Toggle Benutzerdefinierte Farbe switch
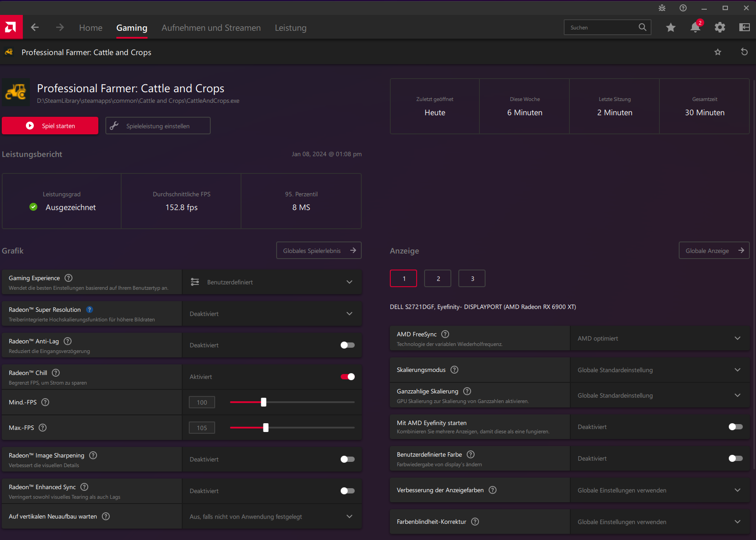756x540 pixels. click(x=736, y=458)
